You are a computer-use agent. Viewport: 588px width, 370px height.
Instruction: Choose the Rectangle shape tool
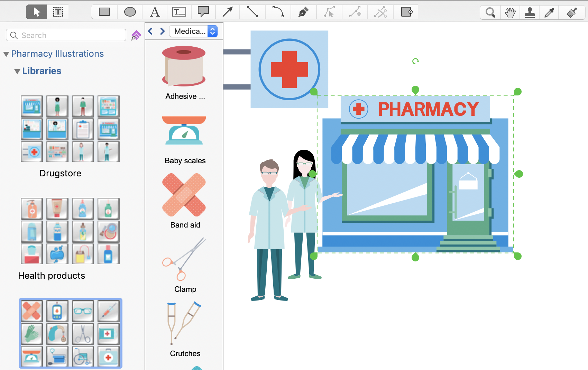coord(104,12)
